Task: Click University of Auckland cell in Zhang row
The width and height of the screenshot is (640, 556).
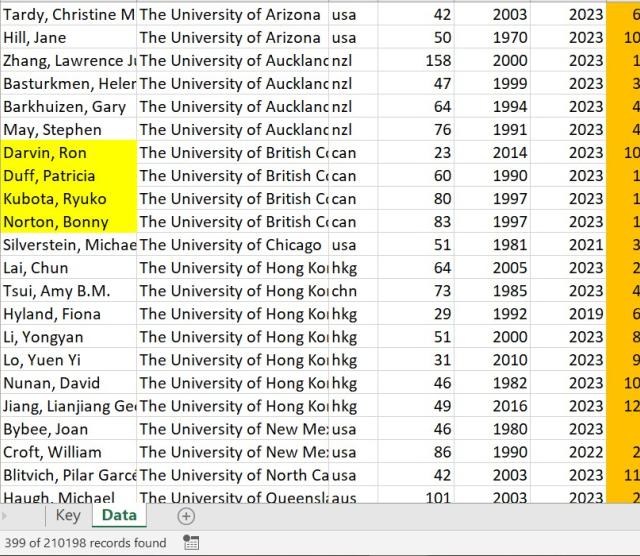Action: (x=233, y=61)
